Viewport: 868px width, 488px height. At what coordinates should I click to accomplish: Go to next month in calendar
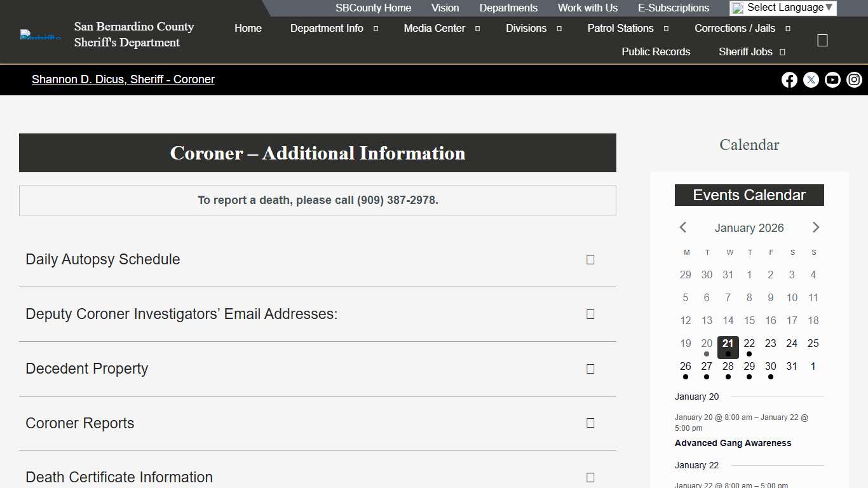[816, 227]
